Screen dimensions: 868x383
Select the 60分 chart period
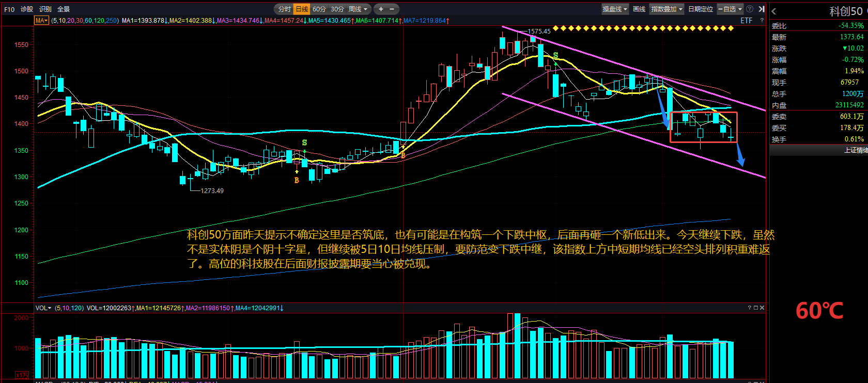pyautogui.click(x=319, y=9)
